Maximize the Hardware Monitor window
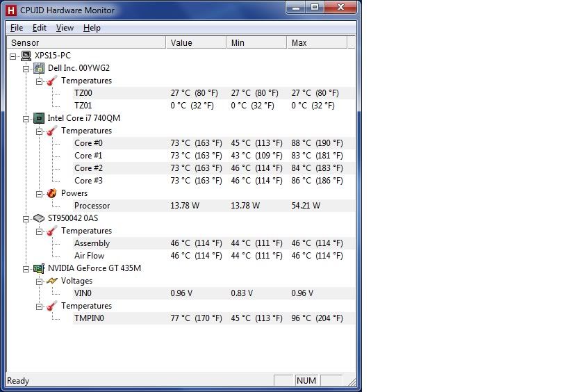The width and height of the screenshot is (569, 392). click(315, 7)
